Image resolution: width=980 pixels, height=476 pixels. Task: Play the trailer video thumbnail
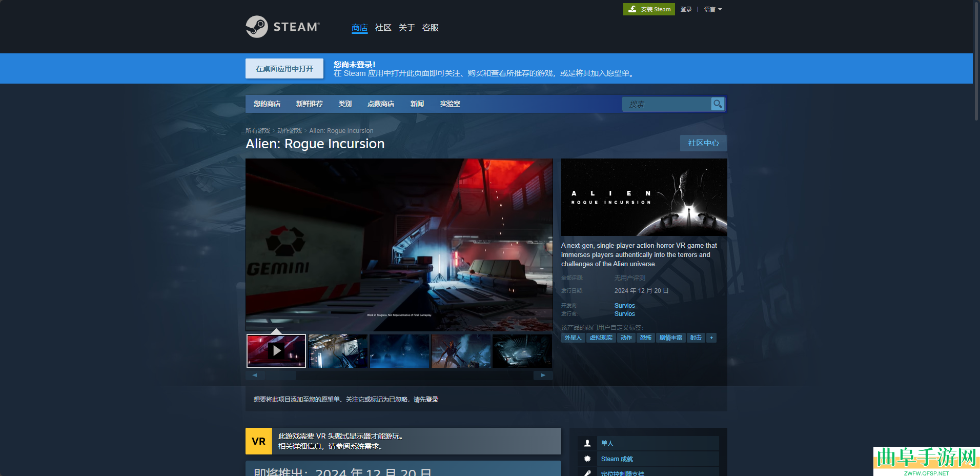pos(276,351)
